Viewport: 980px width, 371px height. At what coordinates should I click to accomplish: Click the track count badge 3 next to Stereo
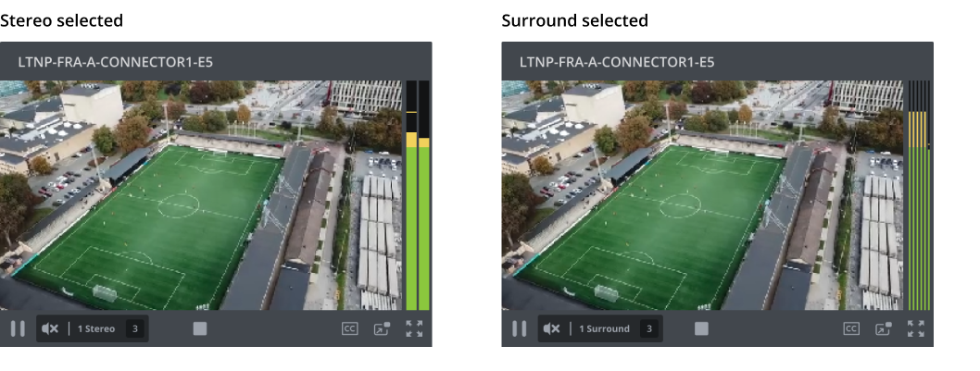[x=135, y=328]
